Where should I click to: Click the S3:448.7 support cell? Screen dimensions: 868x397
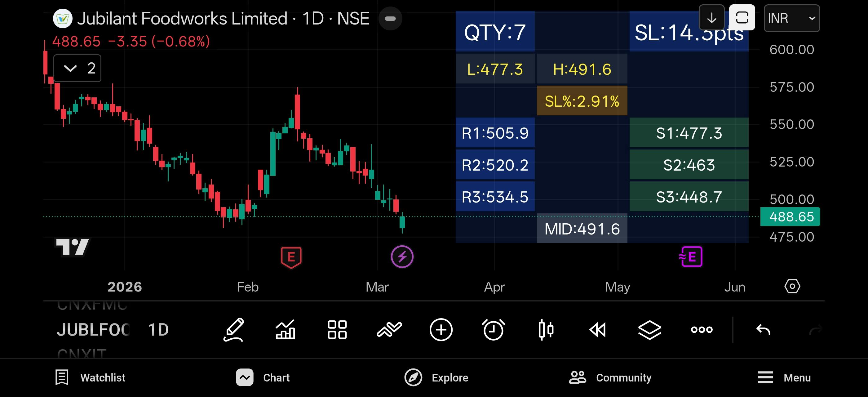click(x=689, y=197)
